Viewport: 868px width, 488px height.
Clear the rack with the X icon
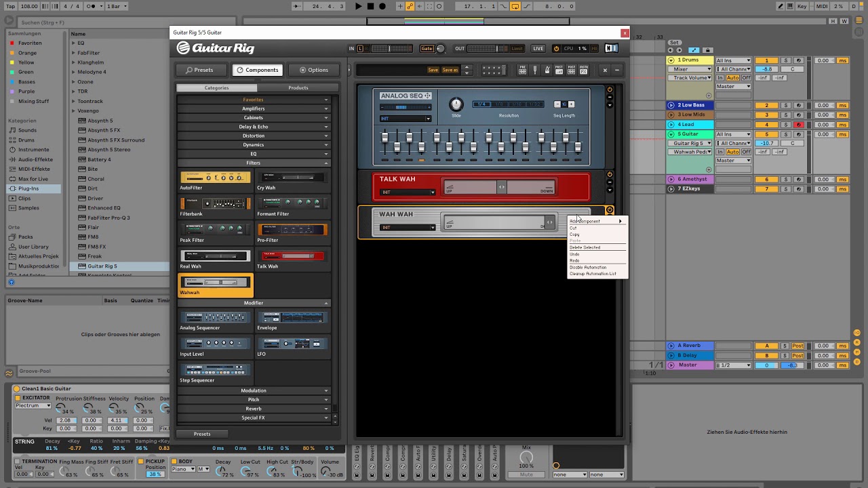tap(605, 70)
